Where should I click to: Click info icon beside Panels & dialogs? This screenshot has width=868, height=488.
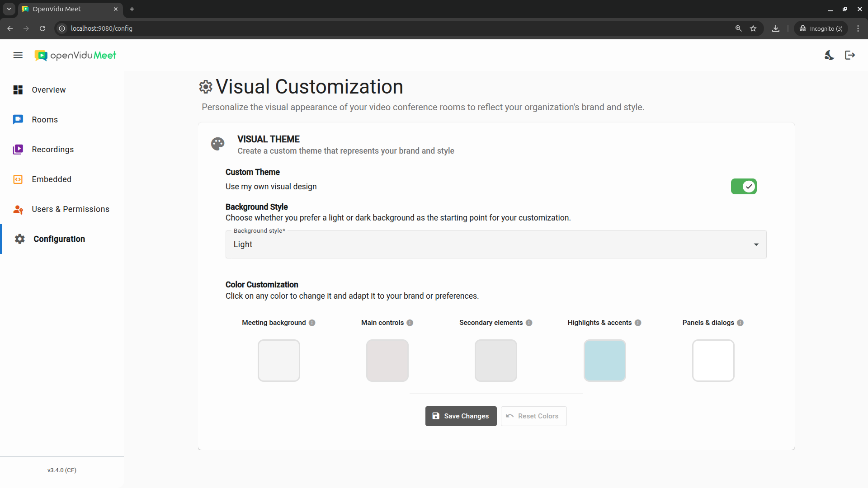coord(740,323)
